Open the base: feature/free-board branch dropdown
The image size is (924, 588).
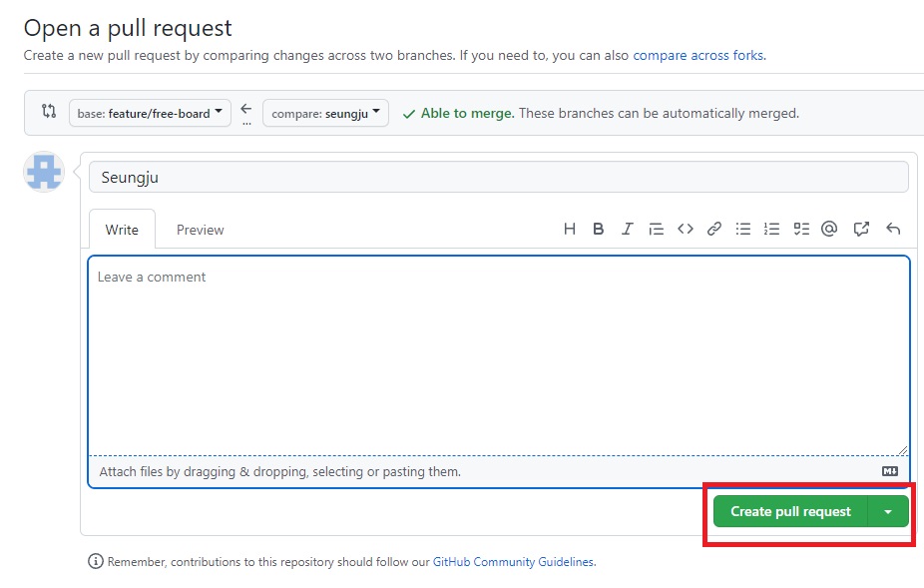pyautogui.click(x=150, y=113)
